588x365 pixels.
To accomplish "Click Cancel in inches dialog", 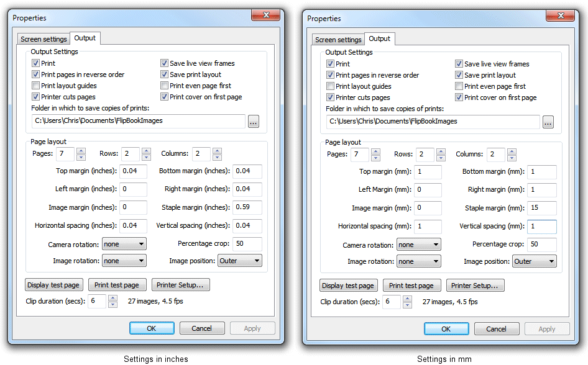I will point(202,328).
